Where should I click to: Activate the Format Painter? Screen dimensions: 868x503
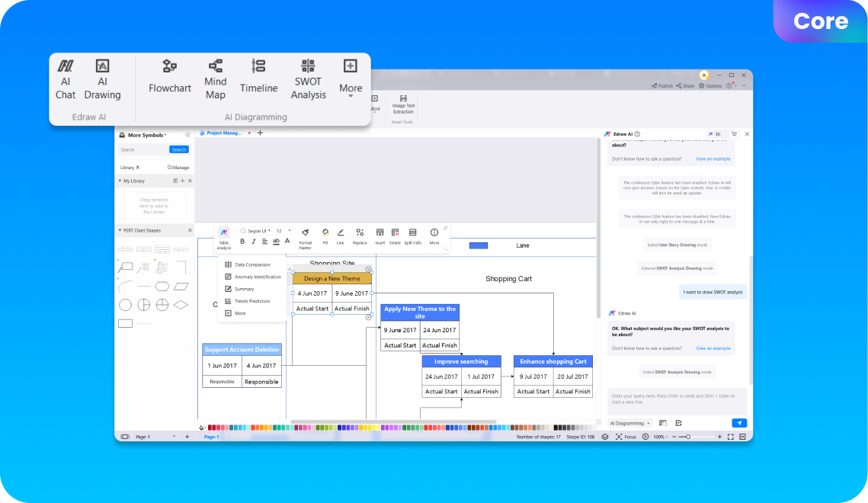[305, 238]
